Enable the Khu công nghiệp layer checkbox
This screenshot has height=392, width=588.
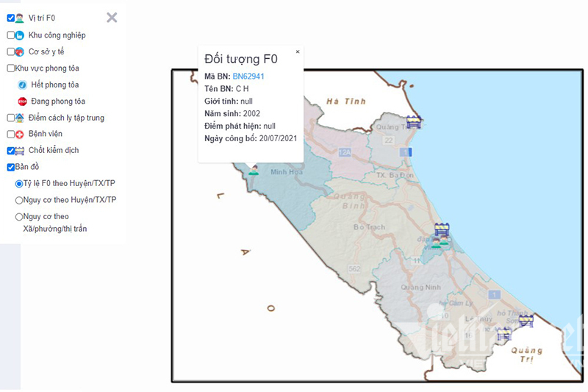click(x=11, y=35)
